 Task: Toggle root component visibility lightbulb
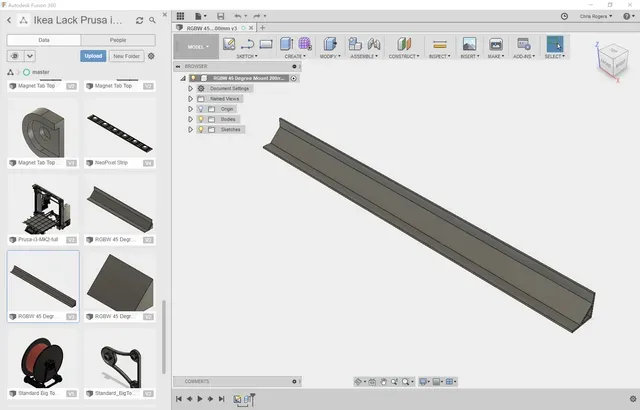(x=193, y=78)
